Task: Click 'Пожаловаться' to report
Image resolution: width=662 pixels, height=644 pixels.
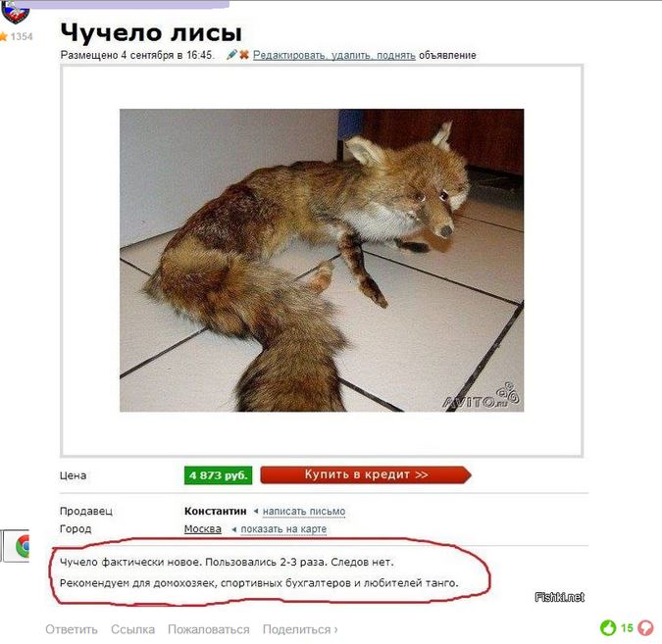Action: (x=209, y=629)
